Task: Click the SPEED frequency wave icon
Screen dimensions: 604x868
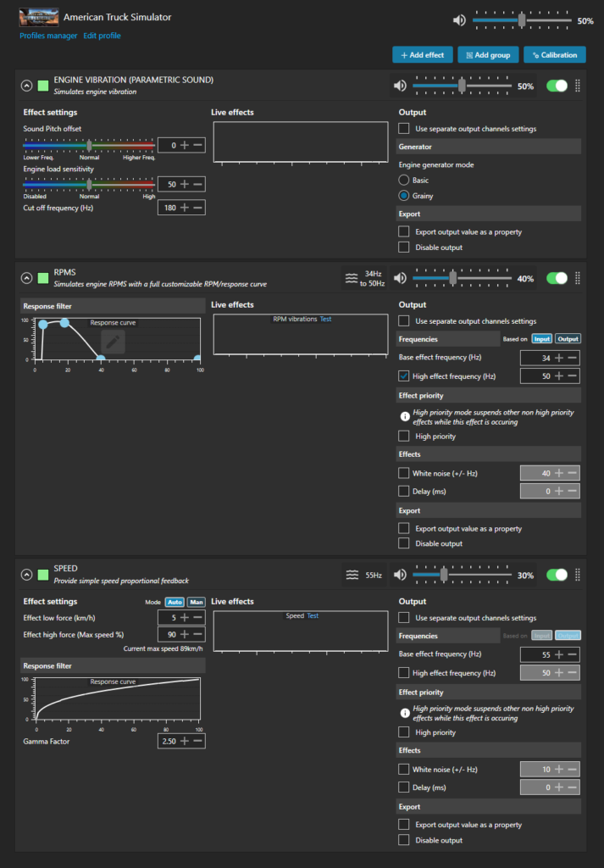Action: point(352,575)
